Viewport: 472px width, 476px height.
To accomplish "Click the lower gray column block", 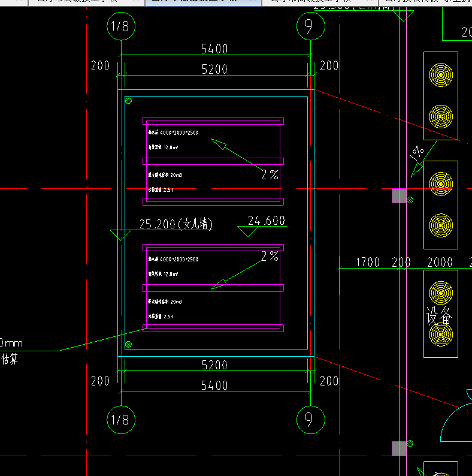I will [399, 448].
